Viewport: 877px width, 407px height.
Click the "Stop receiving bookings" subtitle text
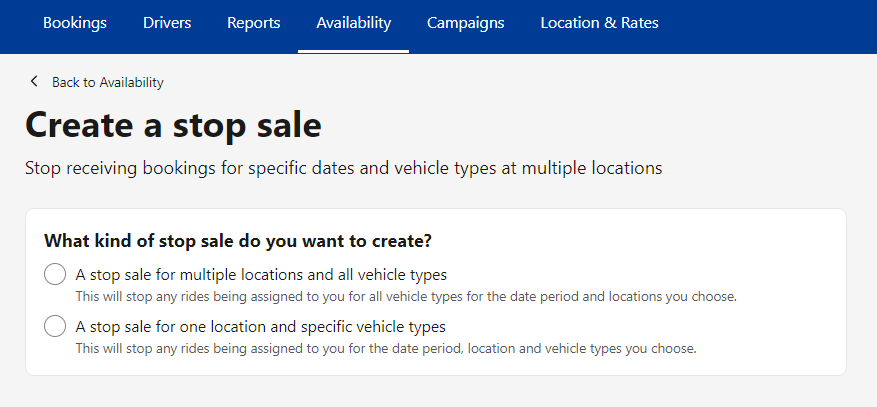[343, 168]
